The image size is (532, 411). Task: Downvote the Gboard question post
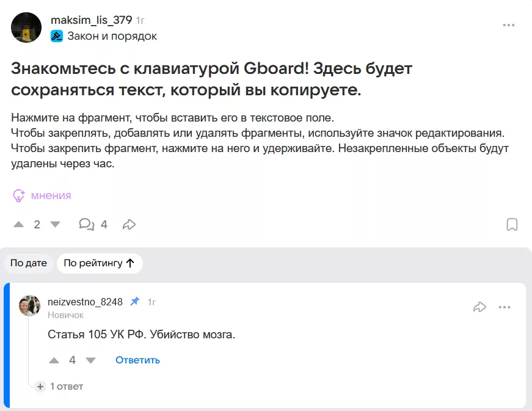pos(56,225)
